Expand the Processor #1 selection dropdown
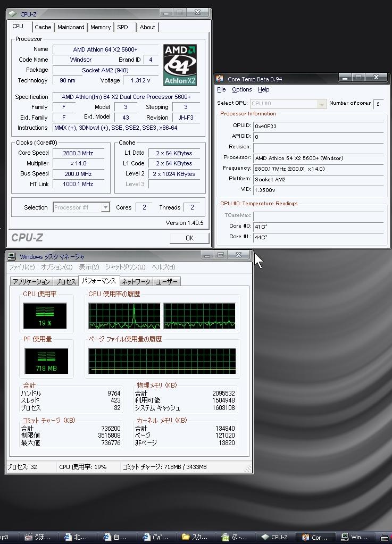This screenshot has height=544, width=392. click(x=105, y=207)
